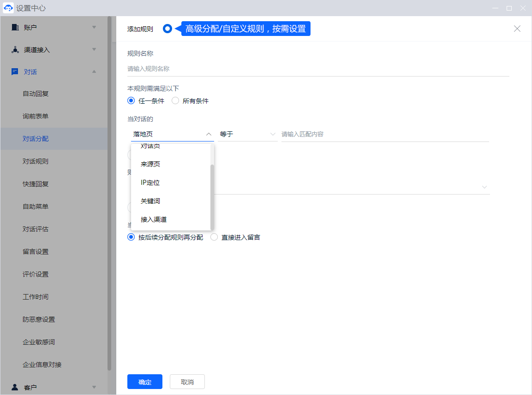Open 企业敏感词 in sidebar

[x=39, y=342]
